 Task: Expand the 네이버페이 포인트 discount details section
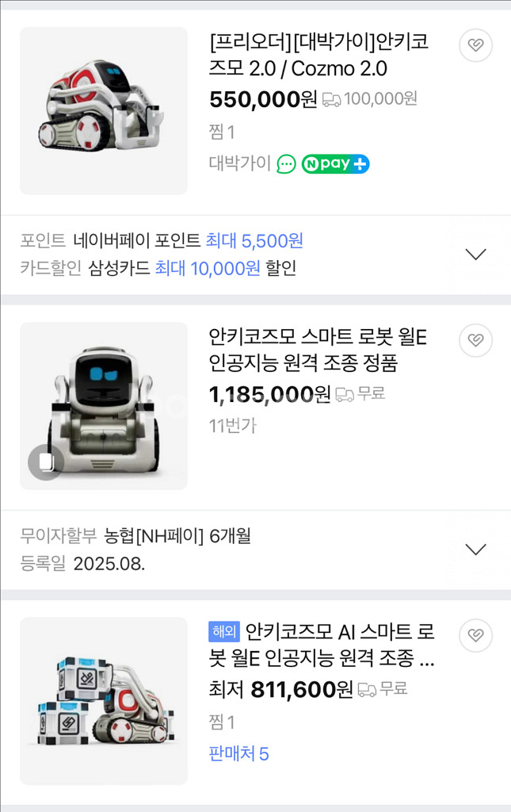(x=475, y=254)
